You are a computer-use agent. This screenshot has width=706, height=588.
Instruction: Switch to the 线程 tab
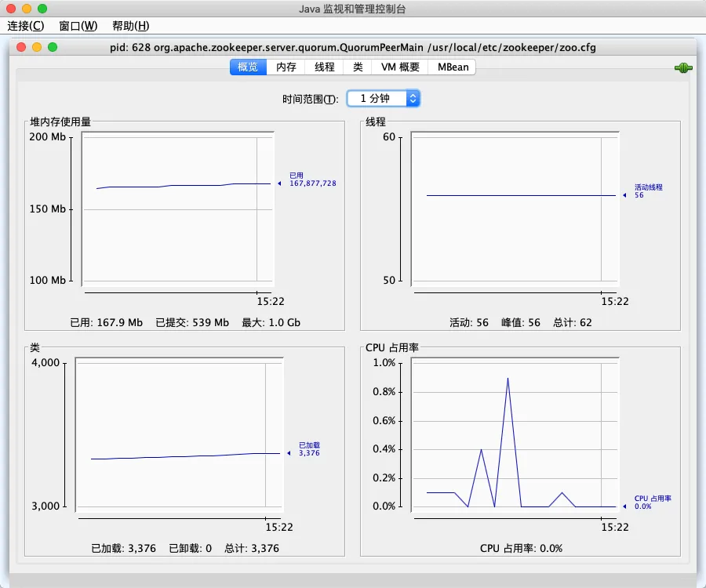[x=324, y=67]
